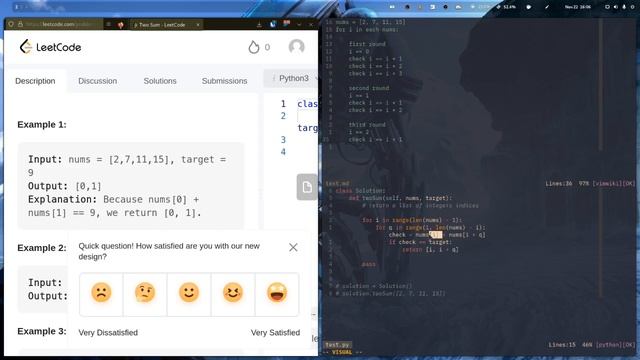Open the user profile avatar
Viewport: 640px width, 360px height.
point(296,47)
